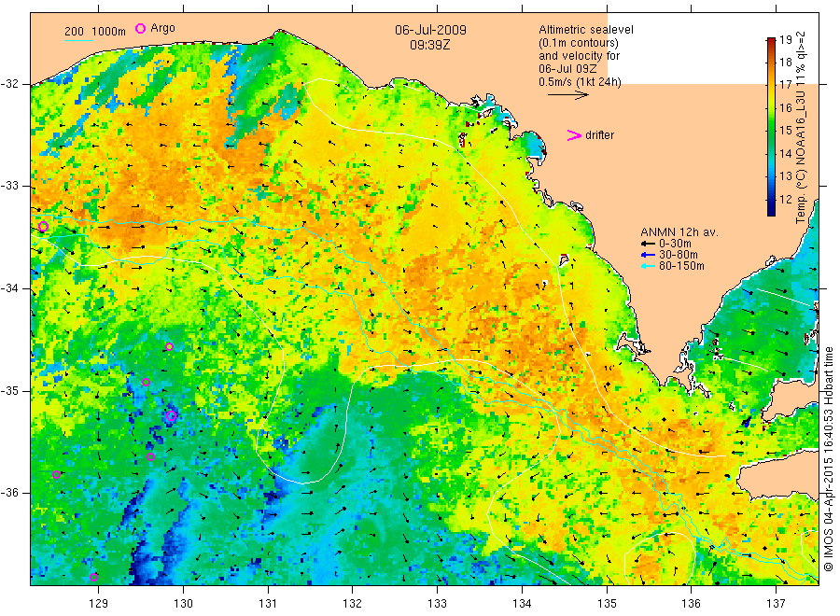Click the cyan 80-150m arrow legend symbol

click(649, 266)
